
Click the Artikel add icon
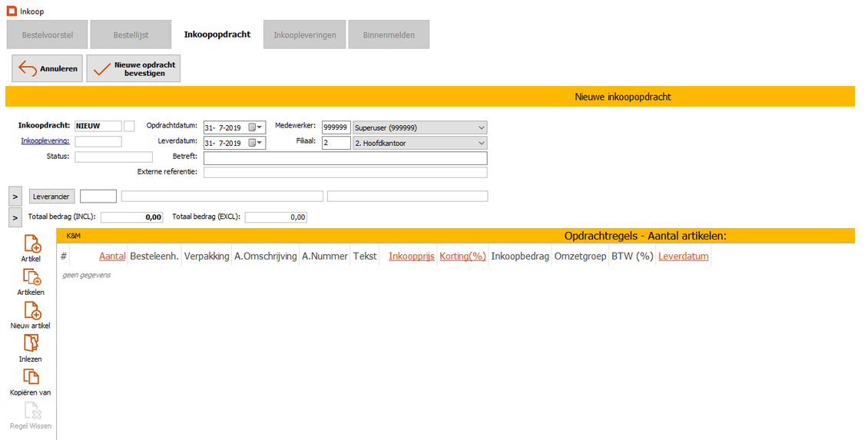pyautogui.click(x=31, y=244)
